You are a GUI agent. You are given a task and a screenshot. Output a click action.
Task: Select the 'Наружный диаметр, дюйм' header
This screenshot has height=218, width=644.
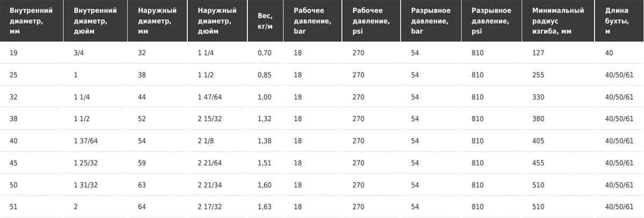217,21
